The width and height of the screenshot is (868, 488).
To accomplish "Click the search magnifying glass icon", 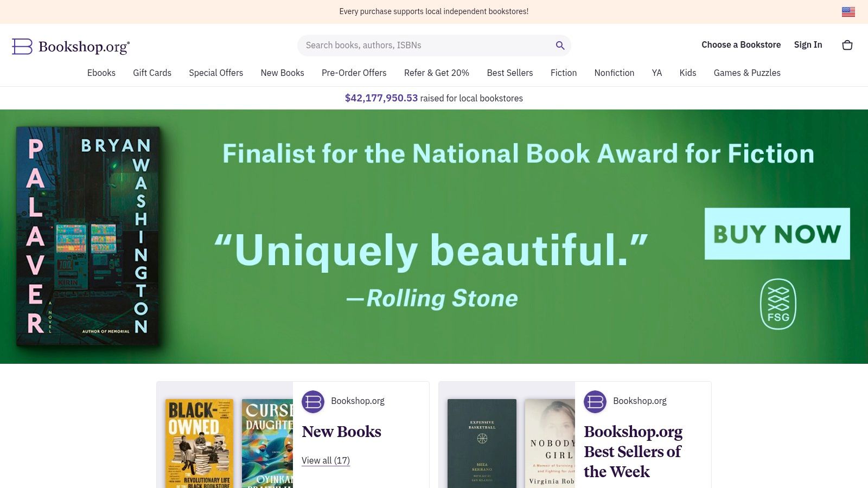I will (x=560, y=46).
